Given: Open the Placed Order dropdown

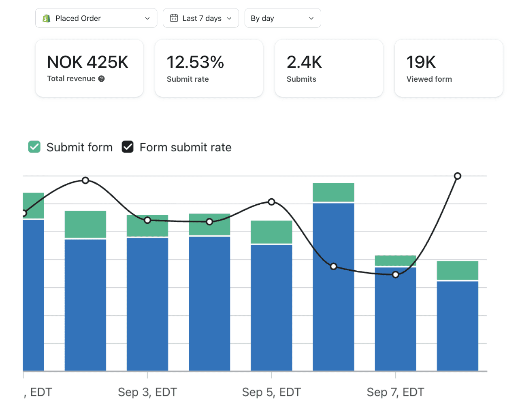Looking at the screenshot, I should [x=96, y=18].
